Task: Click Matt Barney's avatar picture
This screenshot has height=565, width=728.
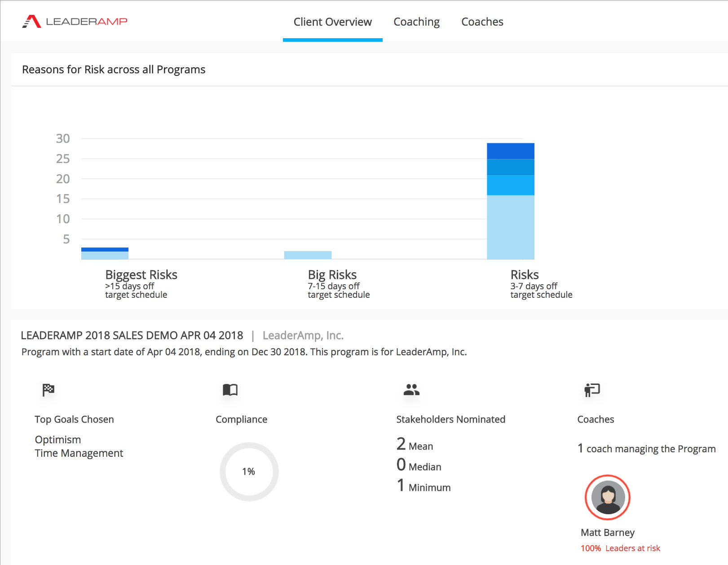Action: coord(608,497)
